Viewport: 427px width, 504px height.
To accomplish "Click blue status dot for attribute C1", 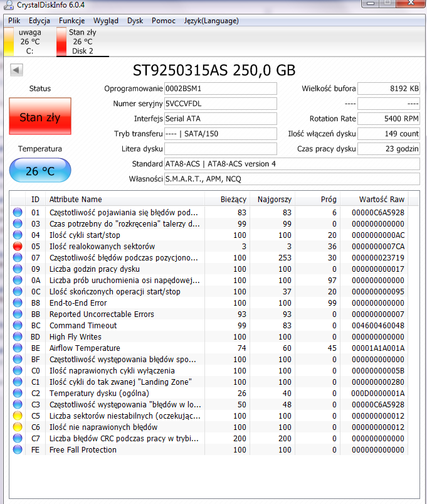I will pos(18,382).
